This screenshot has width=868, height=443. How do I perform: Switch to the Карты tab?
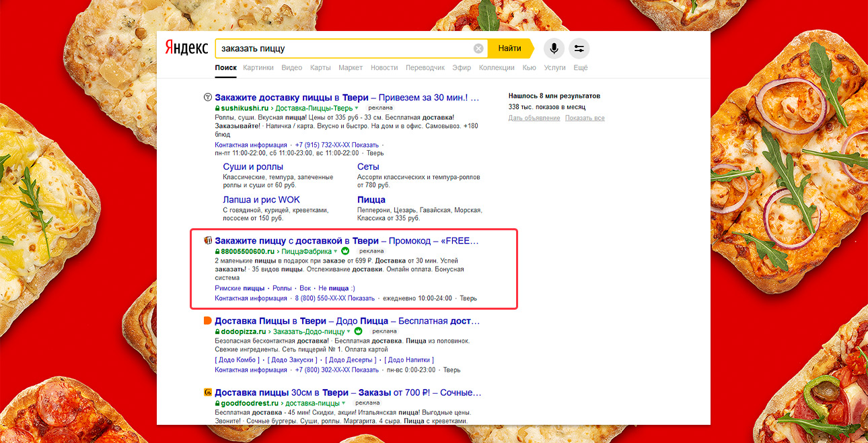[320, 68]
